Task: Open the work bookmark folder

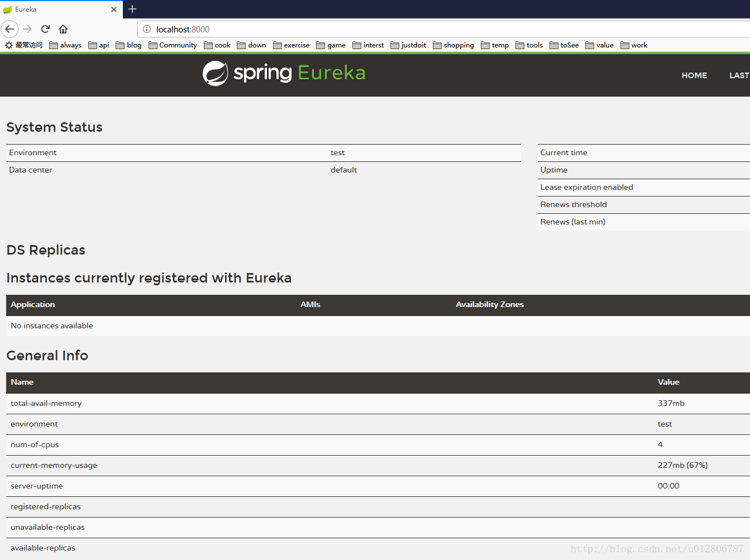Action: click(x=634, y=45)
